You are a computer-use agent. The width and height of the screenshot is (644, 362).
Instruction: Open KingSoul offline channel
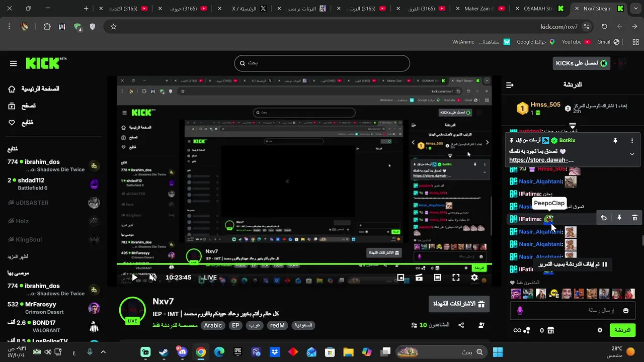(53, 240)
